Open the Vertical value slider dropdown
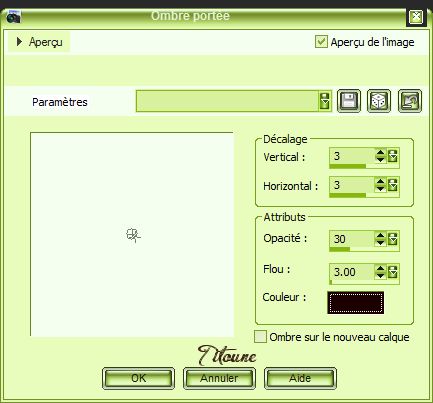Image resolution: width=433 pixels, height=403 pixels. pyautogui.click(x=393, y=156)
